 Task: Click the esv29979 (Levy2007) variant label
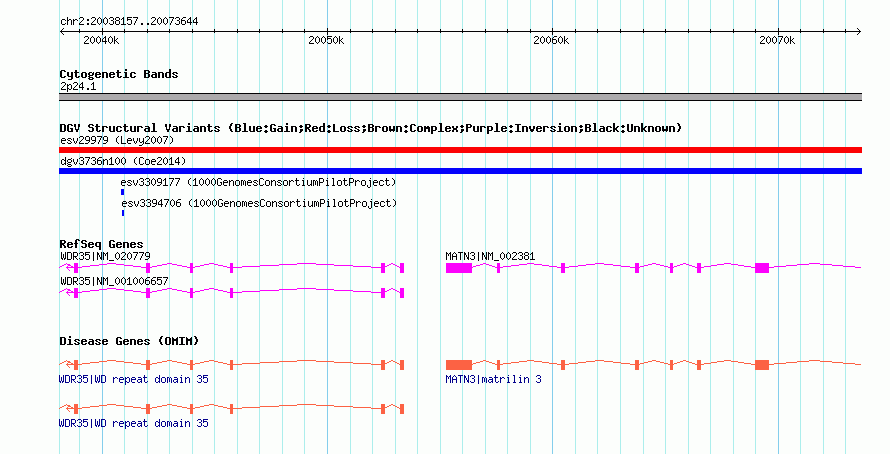point(117,140)
